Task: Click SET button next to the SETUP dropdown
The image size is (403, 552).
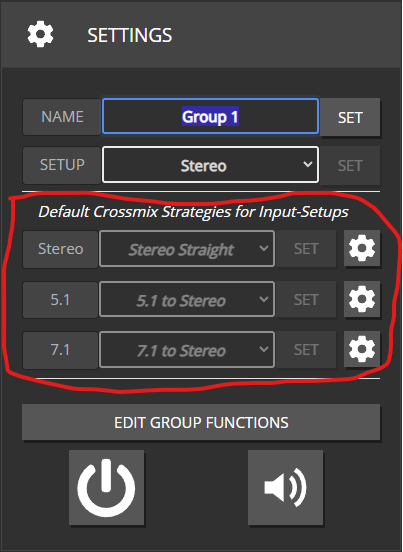Action: (350, 165)
